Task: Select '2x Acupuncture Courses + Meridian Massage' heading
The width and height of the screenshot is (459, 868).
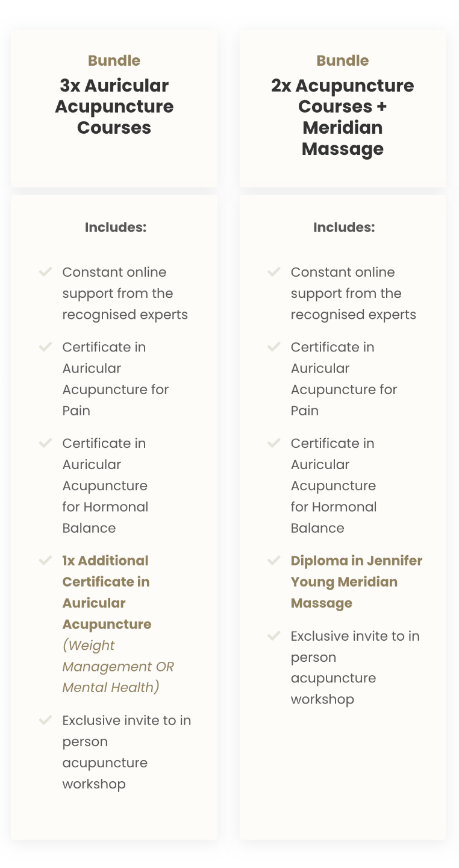Action: point(343,117)
